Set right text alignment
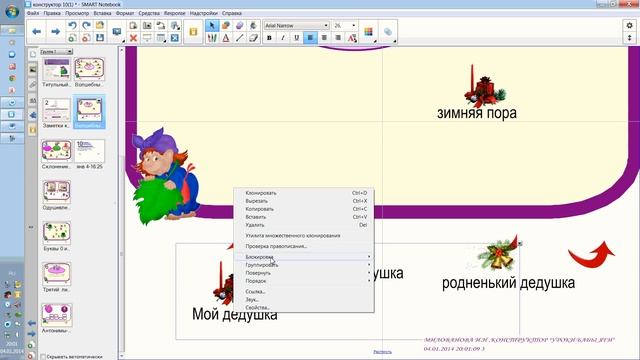 tap(338, 38)
